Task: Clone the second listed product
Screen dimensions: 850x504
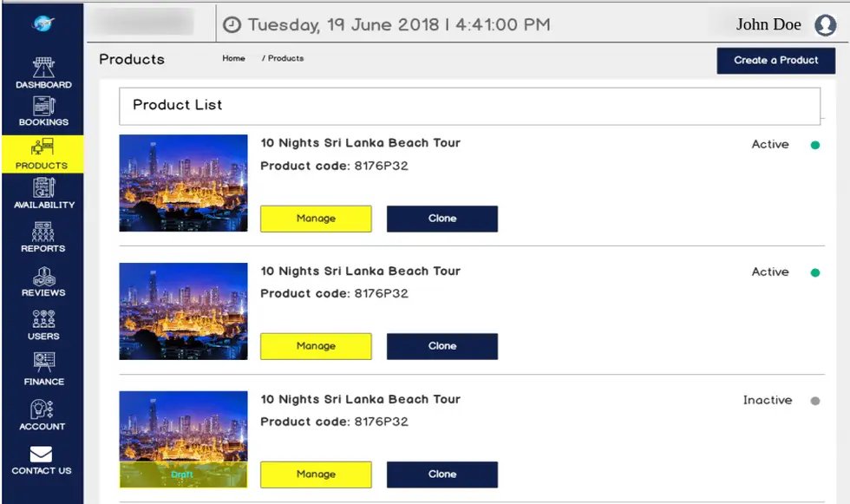Action: (442, 346)
